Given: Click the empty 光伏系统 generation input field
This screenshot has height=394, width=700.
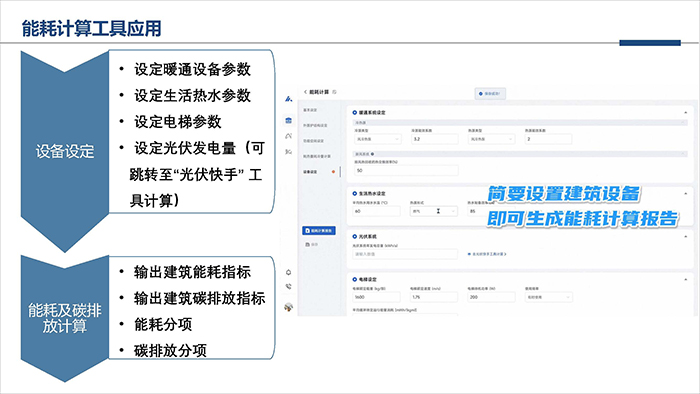Looking at the screenshot, I should [x=405, y=254].
